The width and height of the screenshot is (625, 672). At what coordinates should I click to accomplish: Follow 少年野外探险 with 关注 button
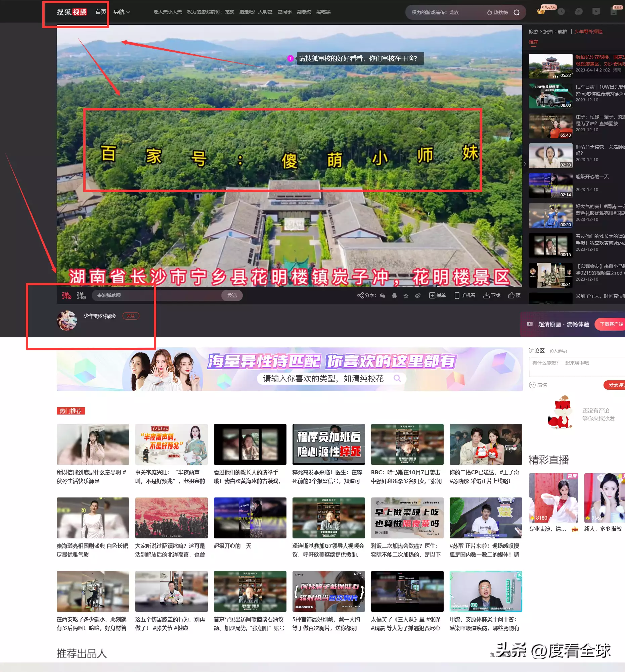point(131,316)
